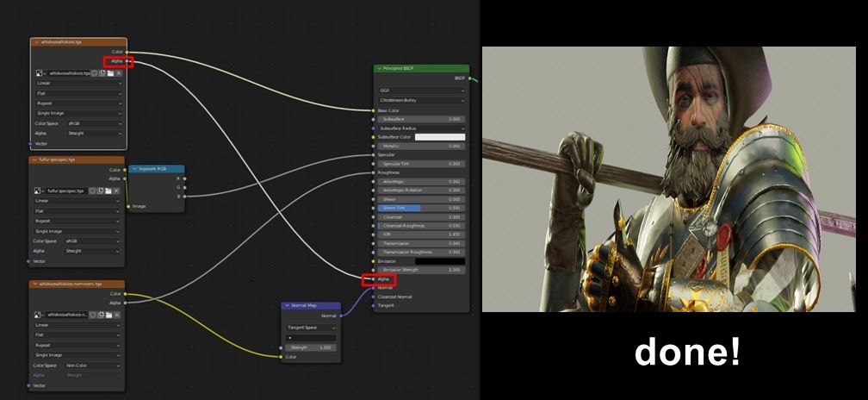
Task: Adjust Specular Tint slider
Action: pos(422,164)
